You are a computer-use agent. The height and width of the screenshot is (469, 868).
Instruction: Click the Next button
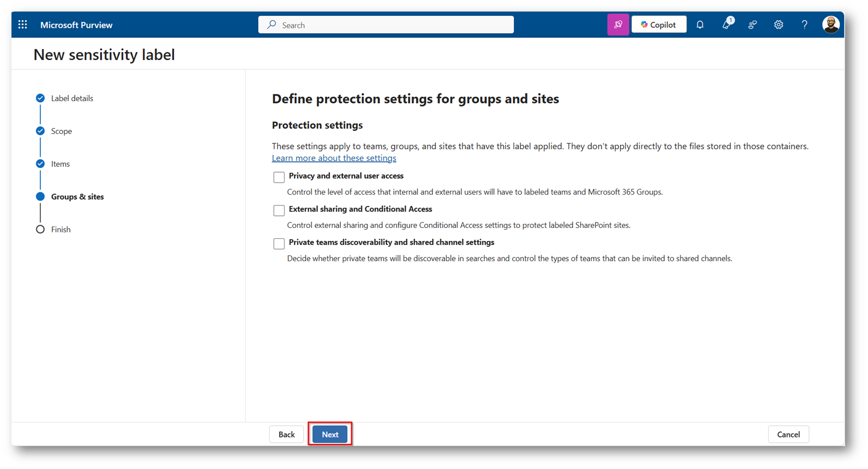(x=330, y=434)
